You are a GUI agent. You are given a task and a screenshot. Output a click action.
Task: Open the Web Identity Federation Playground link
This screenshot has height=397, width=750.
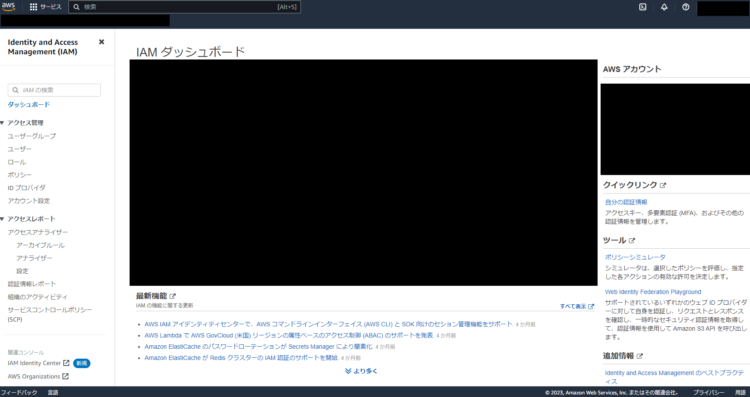pyautogui.click(x=653, y=292)
